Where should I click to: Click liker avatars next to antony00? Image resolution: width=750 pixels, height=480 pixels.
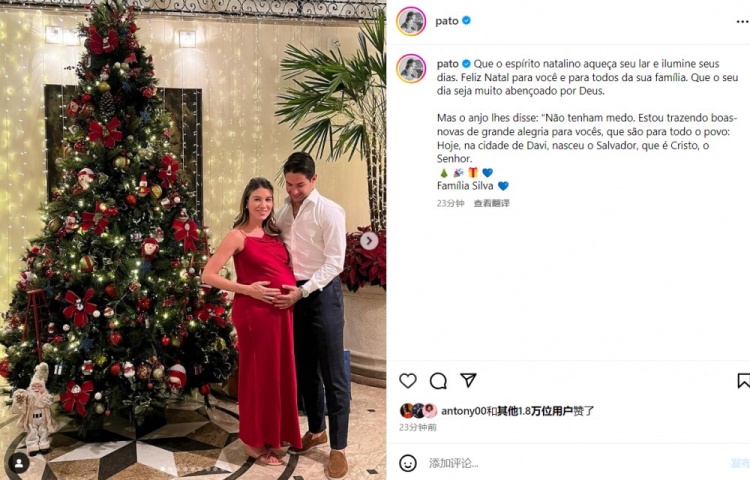(x=419, y=411)
